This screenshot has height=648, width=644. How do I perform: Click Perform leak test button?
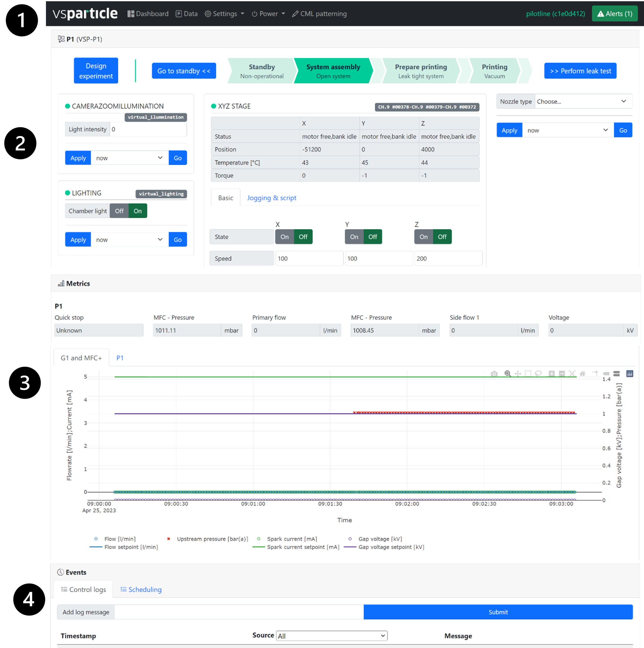tap(580, 71)
